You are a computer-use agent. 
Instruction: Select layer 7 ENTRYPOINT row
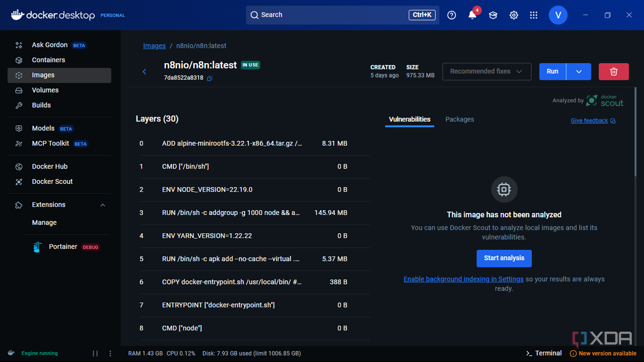click(254, 305)
